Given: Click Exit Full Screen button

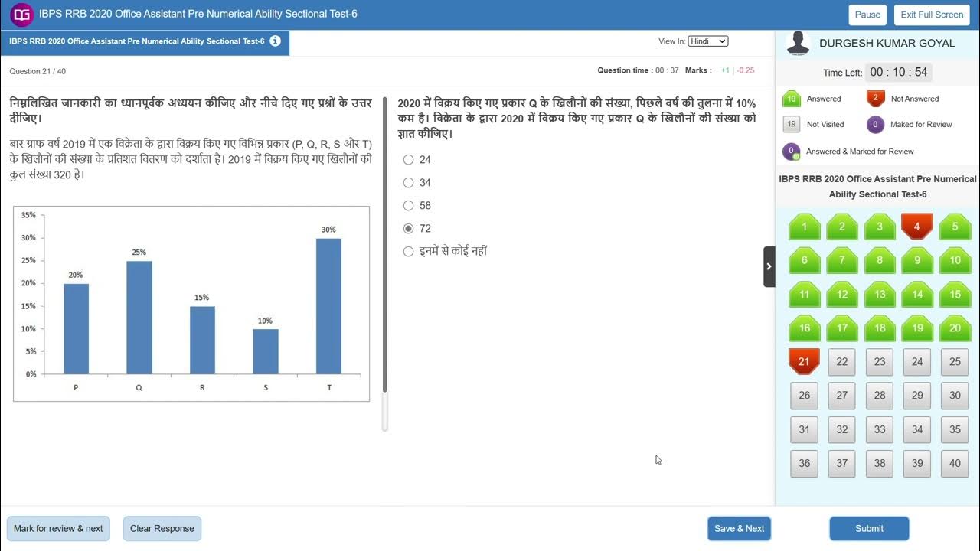Looking at the screenshot, I should (x=932, y=15).
